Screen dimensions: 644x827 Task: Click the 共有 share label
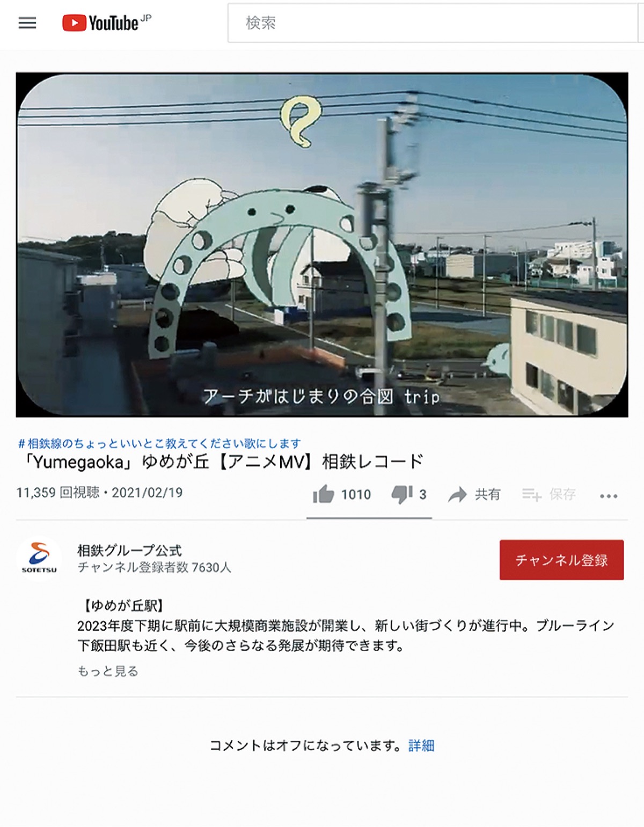pyautogui.click(x=487, y=494)
